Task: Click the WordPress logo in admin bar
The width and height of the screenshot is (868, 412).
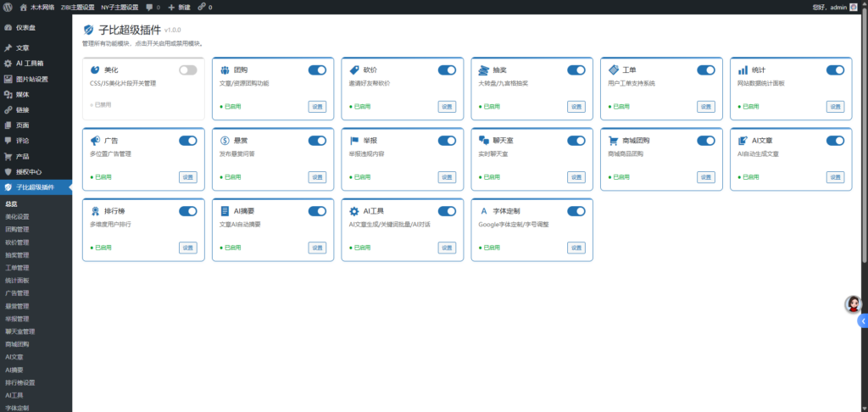Action: pyautogui.click(x=8, y=7)
